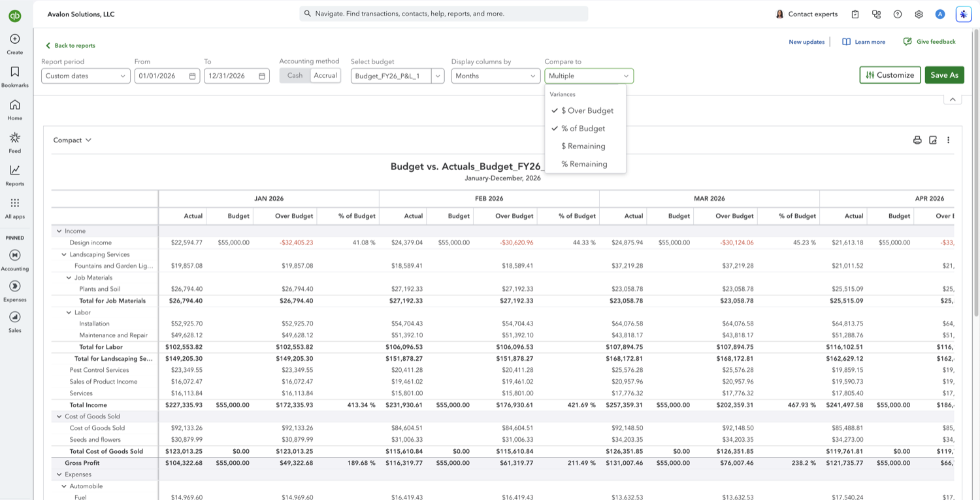Collapse the Income section
Viewport: 980px width, 500px height.
click(59, 231)
